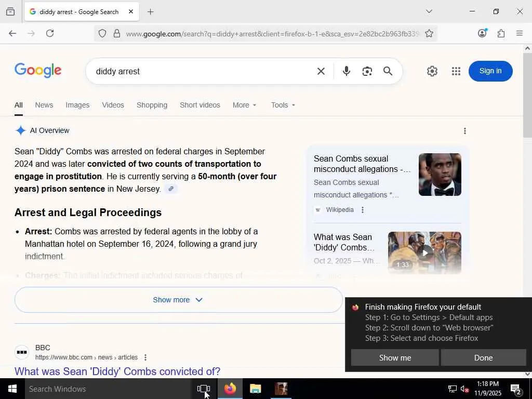
Task: Open the Extensions puzzle icon
Action: pyautogui.click(x=501, y=33)
